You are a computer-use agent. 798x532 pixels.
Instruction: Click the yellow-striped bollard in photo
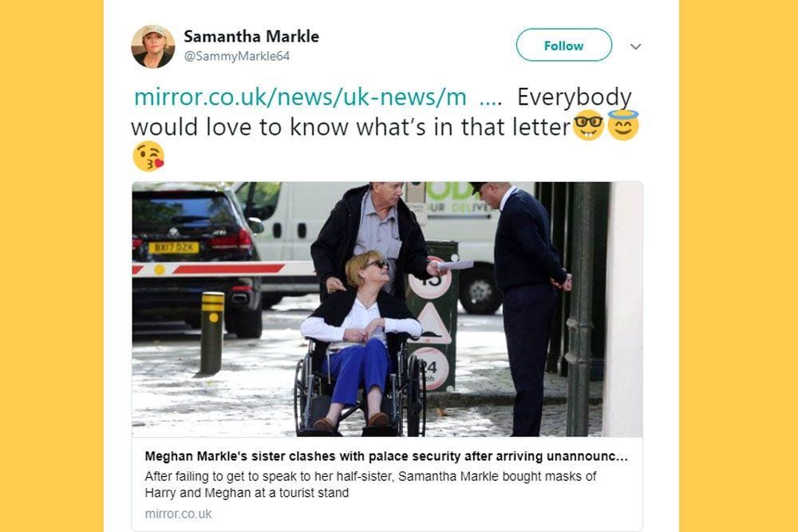pos(211,333)
